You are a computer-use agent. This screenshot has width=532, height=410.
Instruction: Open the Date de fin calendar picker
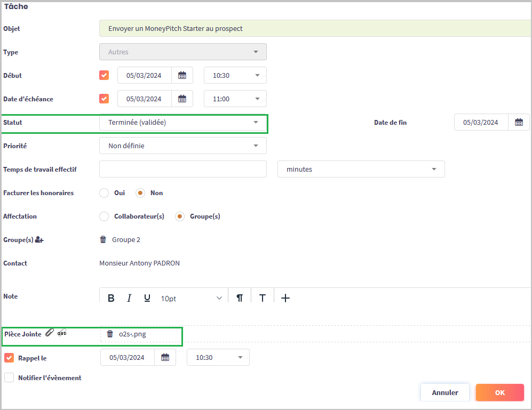tap(519, 123)
